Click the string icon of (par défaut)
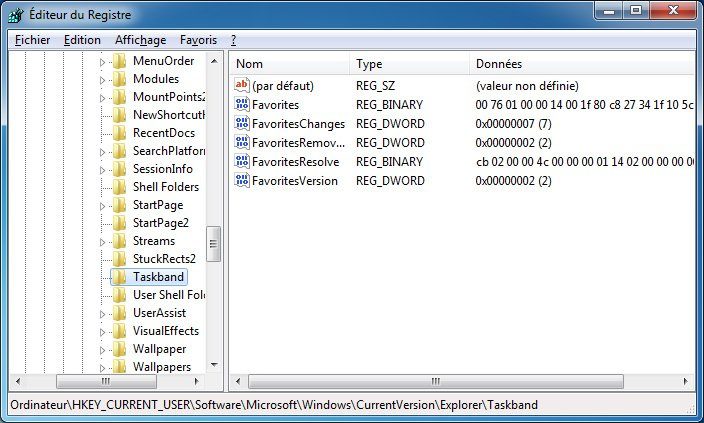Image resolution: width=704 pixels, height=423 pixels. [242, 85]
